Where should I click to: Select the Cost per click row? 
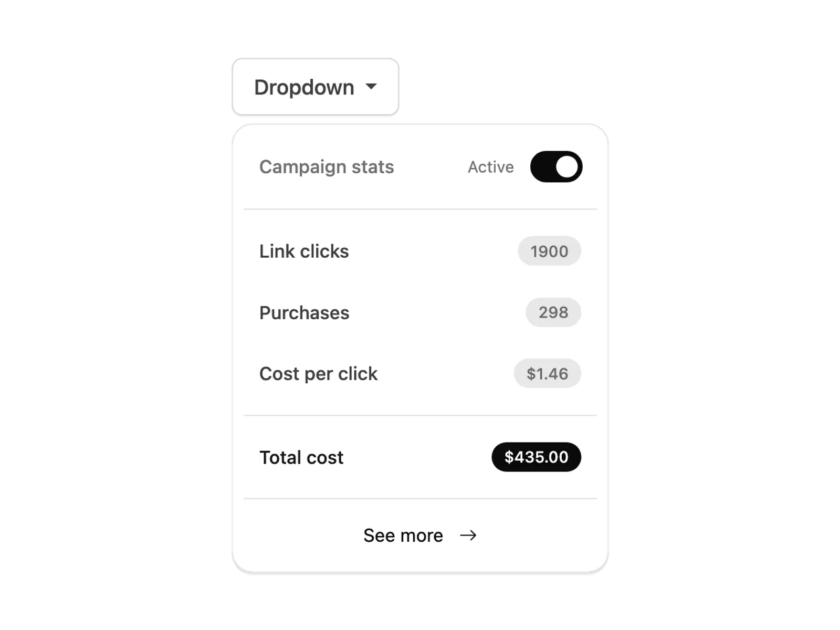click(x=420, y=373)
